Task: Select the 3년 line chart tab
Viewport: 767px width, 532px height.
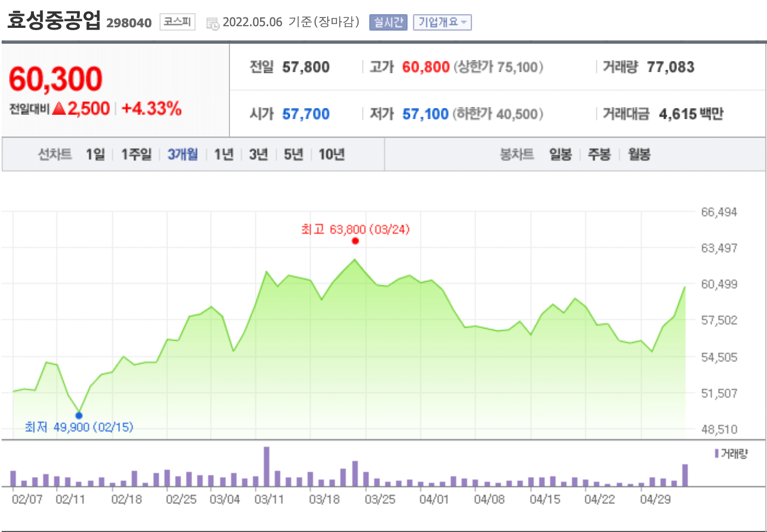Action: pyautogui.click(x=258, y=155)
